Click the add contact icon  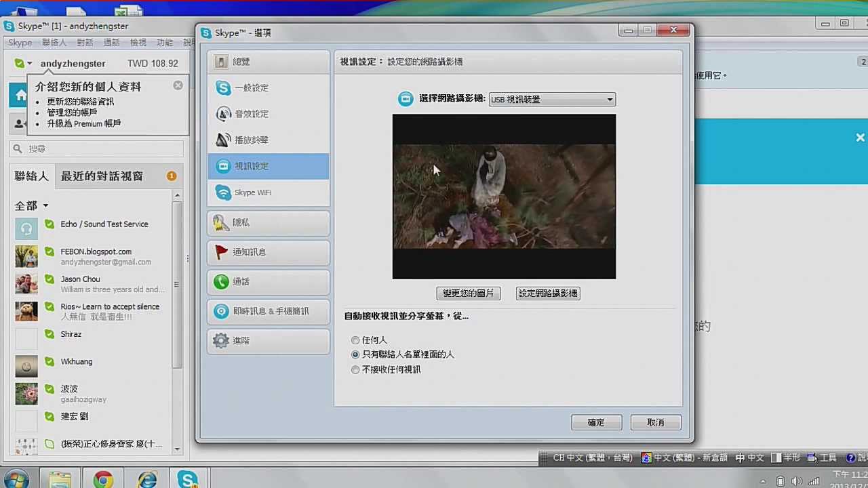click(20, 124)
